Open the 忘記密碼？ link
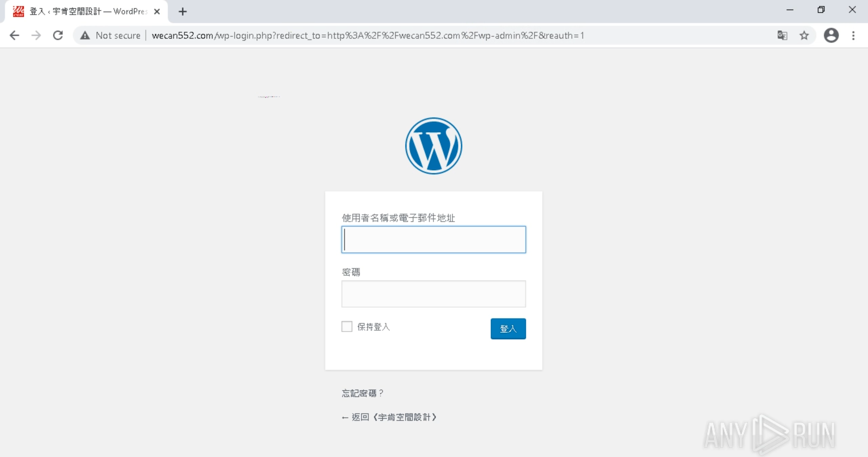 pos(363,393)
